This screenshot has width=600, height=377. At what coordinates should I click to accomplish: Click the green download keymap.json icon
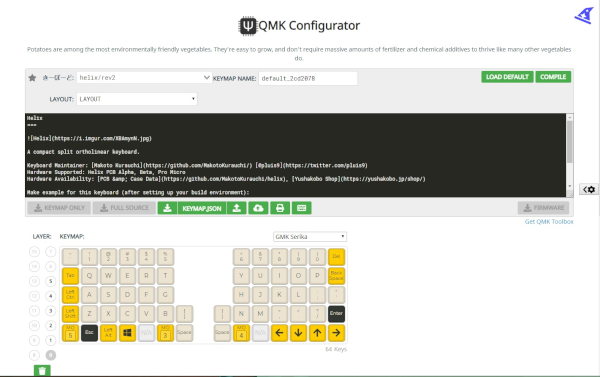point(167,208)
